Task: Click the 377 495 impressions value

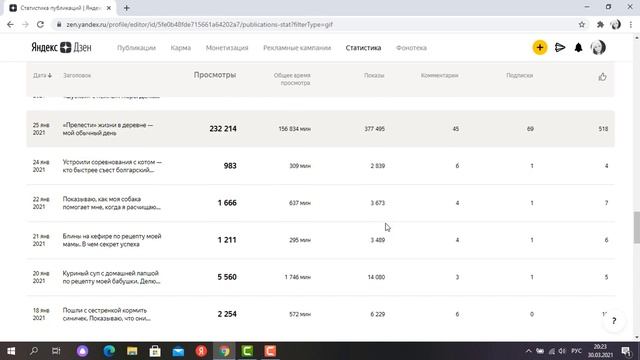Action: (x=374, y=129)
